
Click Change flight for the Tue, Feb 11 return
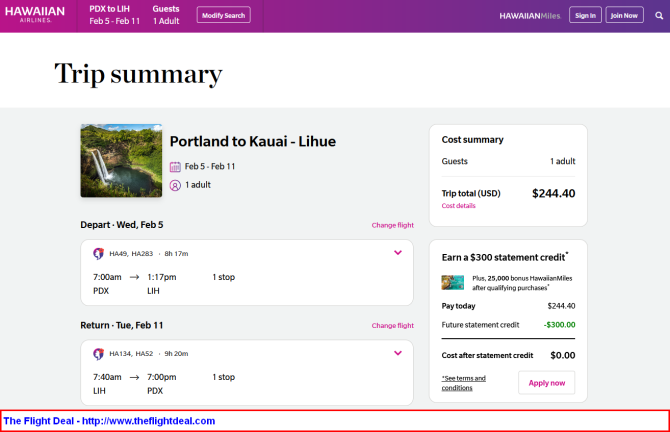coord(393,326)
